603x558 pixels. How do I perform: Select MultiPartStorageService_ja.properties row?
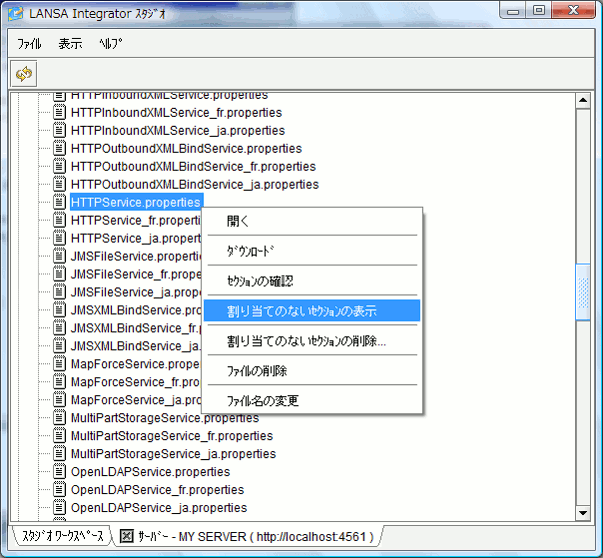[173, 453]
